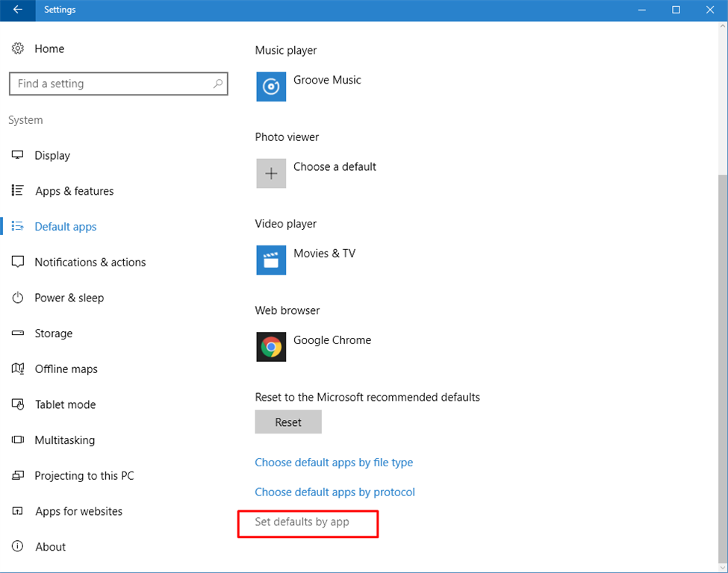Click the Movies & TV app icon
Viewport: 728px width, 573px height.
point(271,260)
